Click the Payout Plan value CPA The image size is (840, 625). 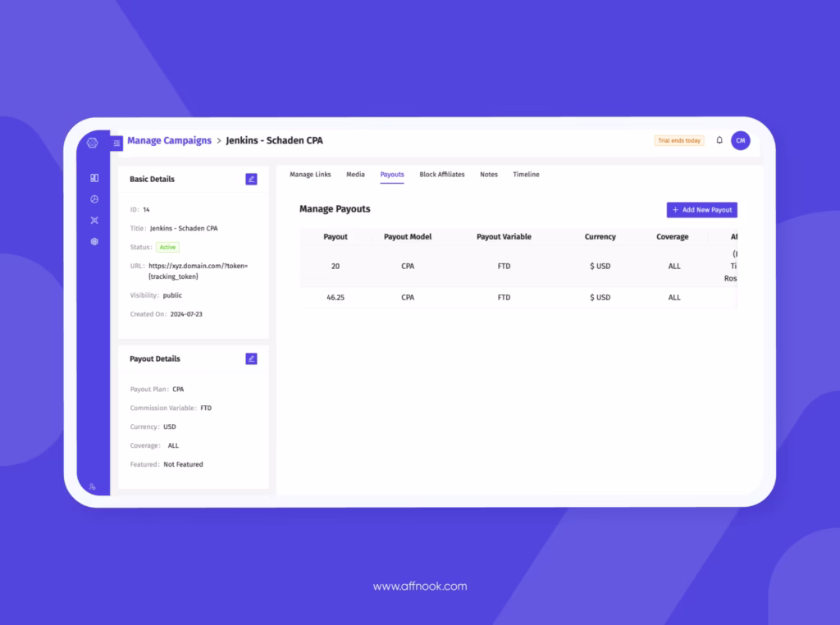tap(178, 390)
